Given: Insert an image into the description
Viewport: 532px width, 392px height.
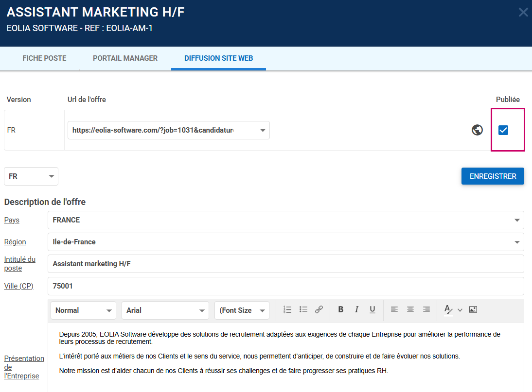Looking at the screenshot, I should (x=473, y=309).
